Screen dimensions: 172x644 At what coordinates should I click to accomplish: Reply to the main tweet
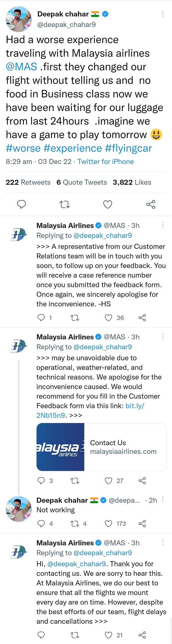click(x=21, y=205)
